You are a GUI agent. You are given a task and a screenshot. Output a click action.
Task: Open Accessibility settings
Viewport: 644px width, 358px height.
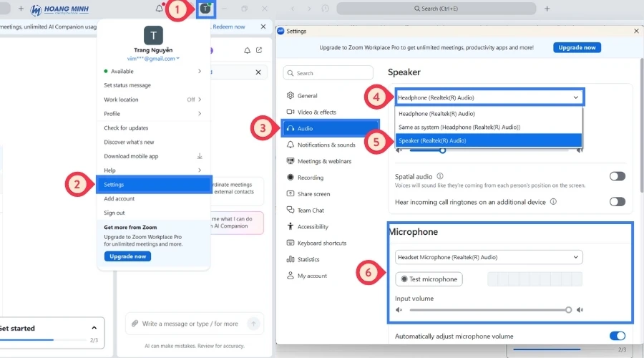tap(313, 226)
